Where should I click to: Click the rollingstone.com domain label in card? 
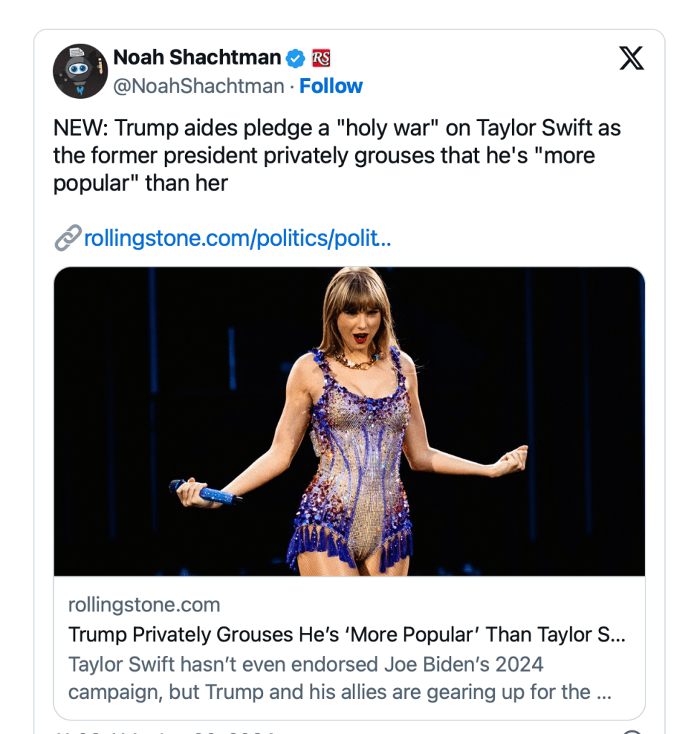coord(143,604)
